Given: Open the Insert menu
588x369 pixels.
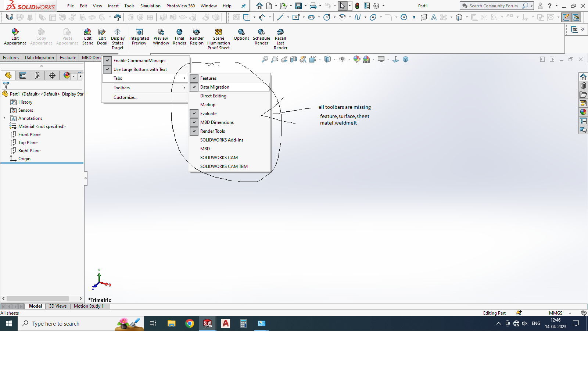Looking at the screenshot, I should [113, 6].
